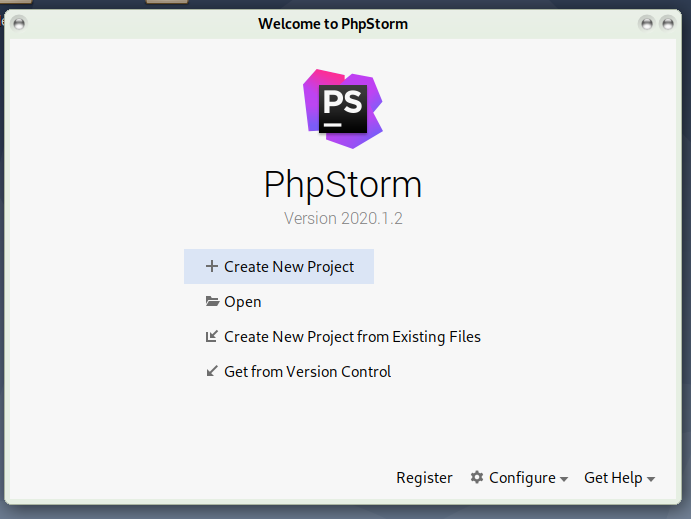Select Create New Project

click(x=289, y=267)
